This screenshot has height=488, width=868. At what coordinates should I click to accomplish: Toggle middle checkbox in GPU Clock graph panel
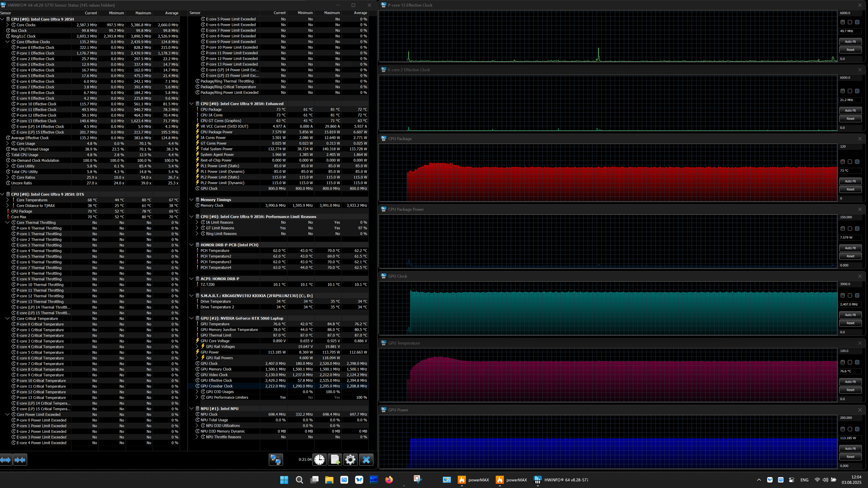click(850, 295)
